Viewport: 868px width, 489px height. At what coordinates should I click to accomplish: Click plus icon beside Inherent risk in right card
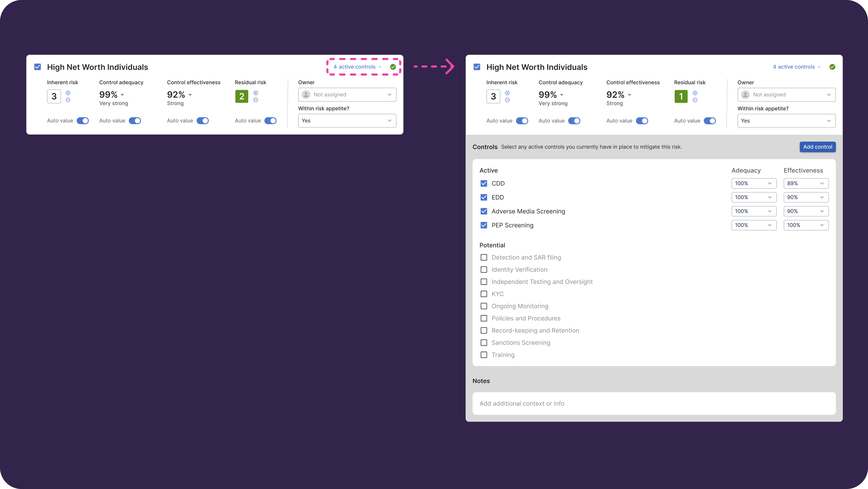click(507, 93)
